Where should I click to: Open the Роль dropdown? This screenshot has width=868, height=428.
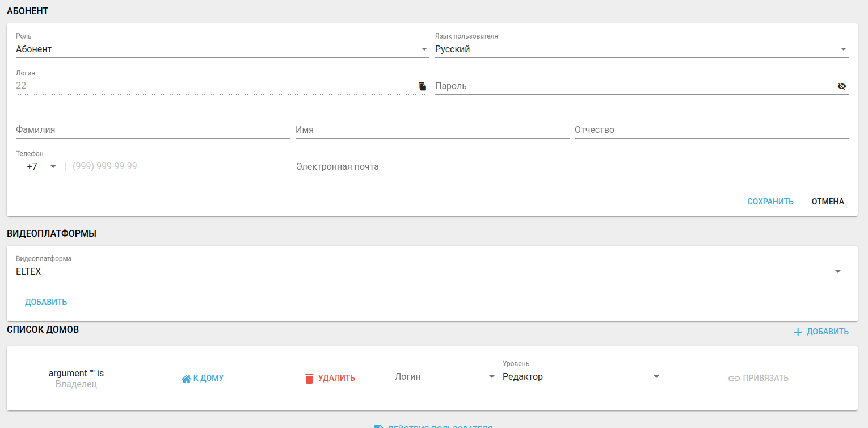222,49
